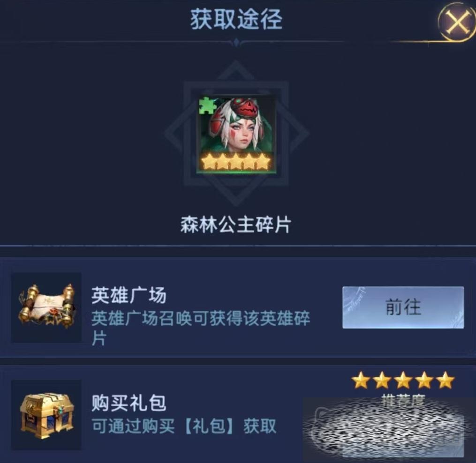Click the 森林公主碎片 name label
Screen dimensions: 476x463
(x=236, y=225)
